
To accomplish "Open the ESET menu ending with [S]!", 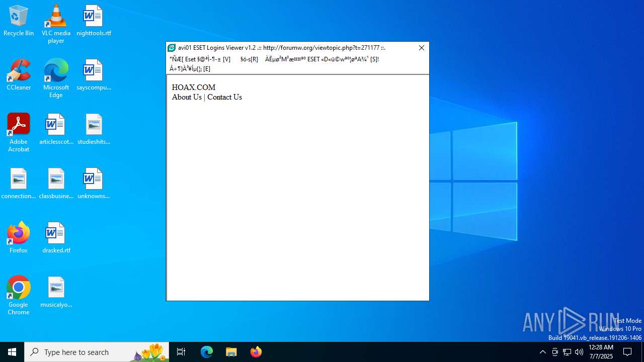I will [x=322, y=59].
